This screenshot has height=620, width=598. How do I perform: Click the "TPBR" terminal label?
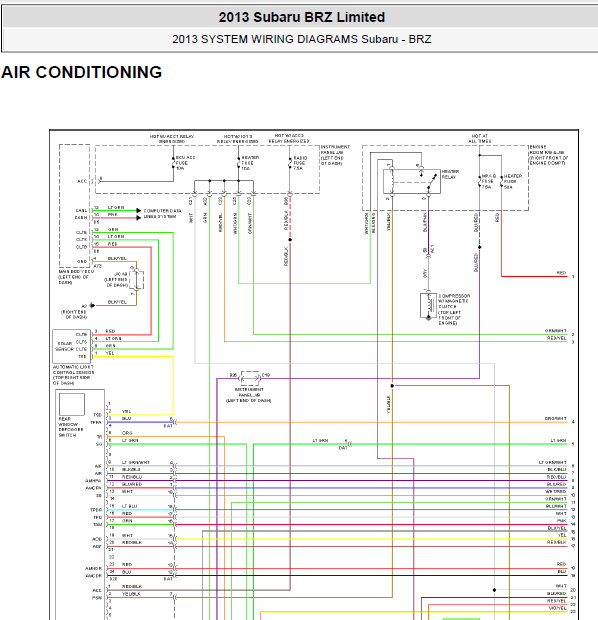[96, 510]
